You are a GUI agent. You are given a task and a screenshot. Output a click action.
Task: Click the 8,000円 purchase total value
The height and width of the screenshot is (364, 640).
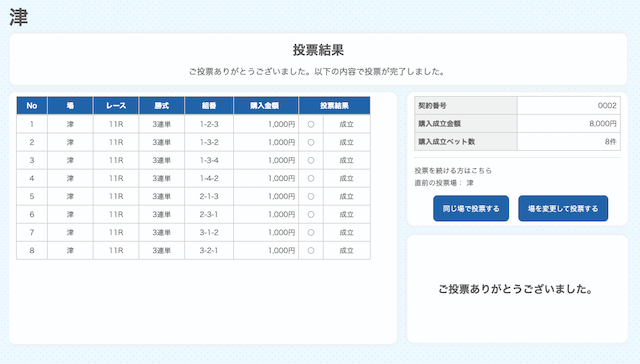click(602, 124)
